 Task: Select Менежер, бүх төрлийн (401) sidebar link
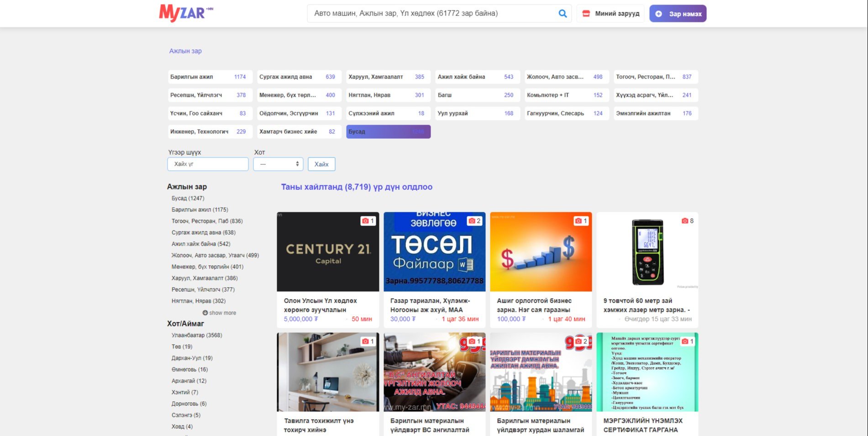point(207,267)
